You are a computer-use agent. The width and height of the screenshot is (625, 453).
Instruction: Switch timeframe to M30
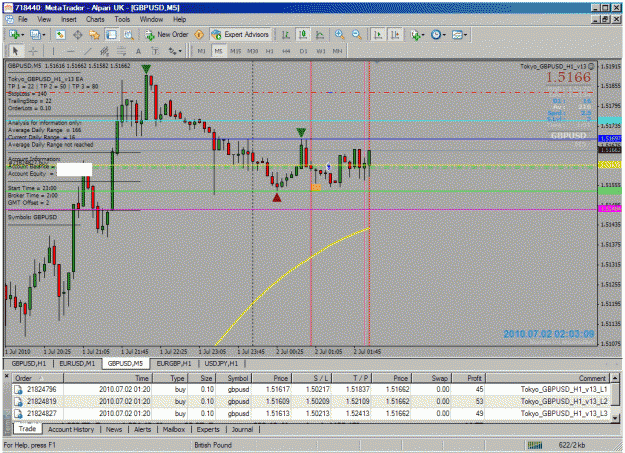point(252,51)
